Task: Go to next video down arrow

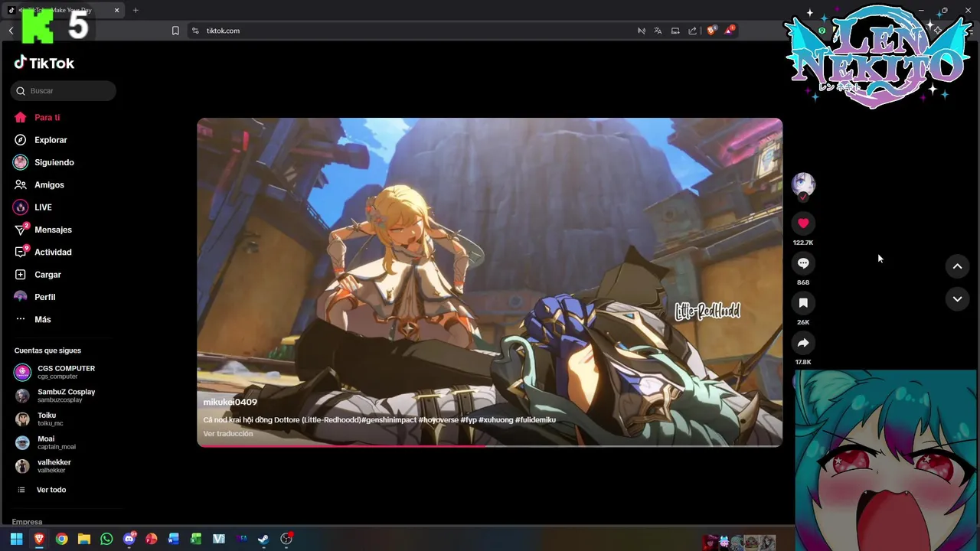Action: click(957, 299)
